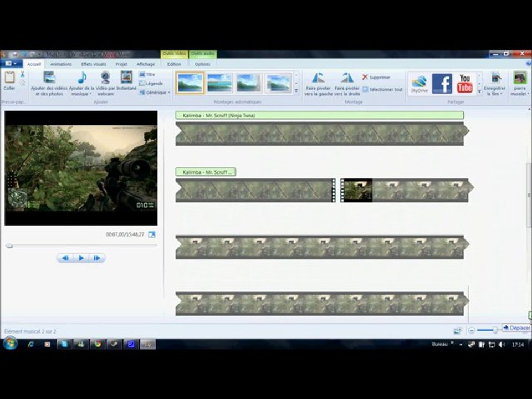Viewport: 532px width, 399px height.
Task: Select the first automatic montage theme
Action: (x=190, y=83)
